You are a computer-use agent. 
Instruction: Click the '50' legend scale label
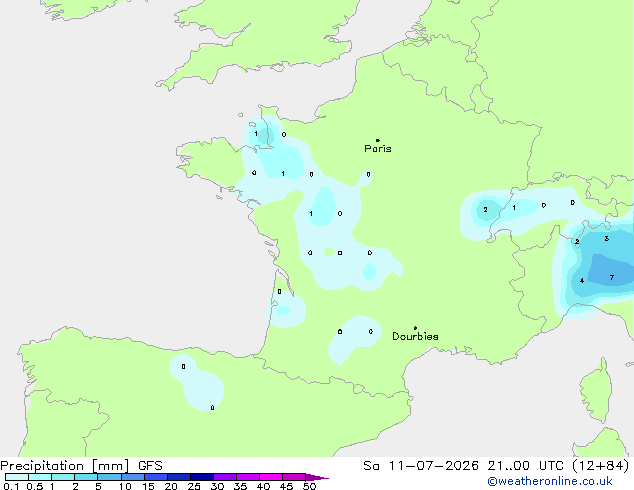point(310,486)
